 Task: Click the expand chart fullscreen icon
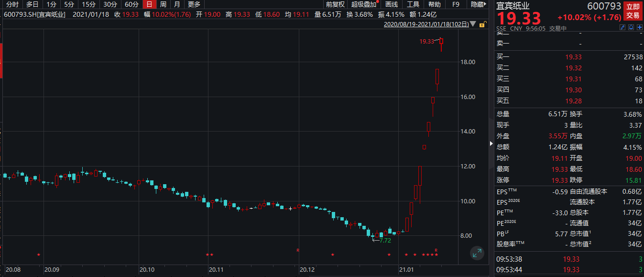pos(477,254)
